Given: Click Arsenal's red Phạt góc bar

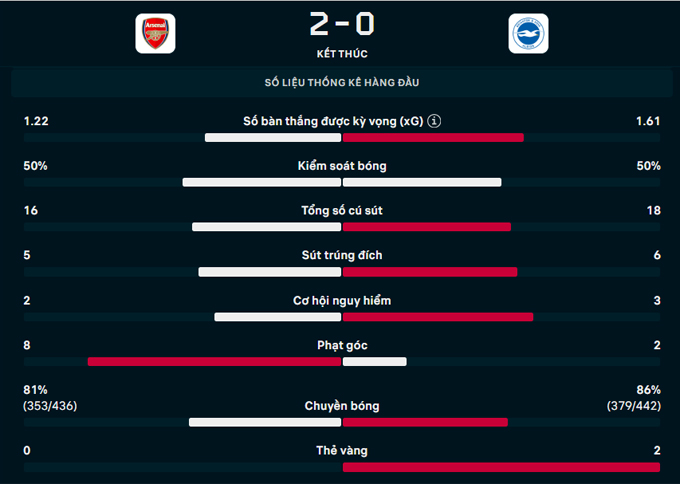Looking at the screenshot, I should point(214,362).
